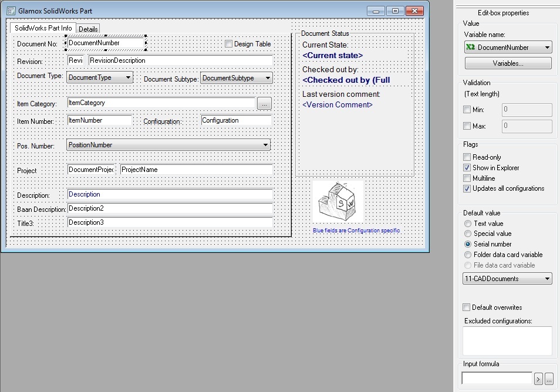
Task: Select the short Revision edit box
Action: click(x=76, y=60)
